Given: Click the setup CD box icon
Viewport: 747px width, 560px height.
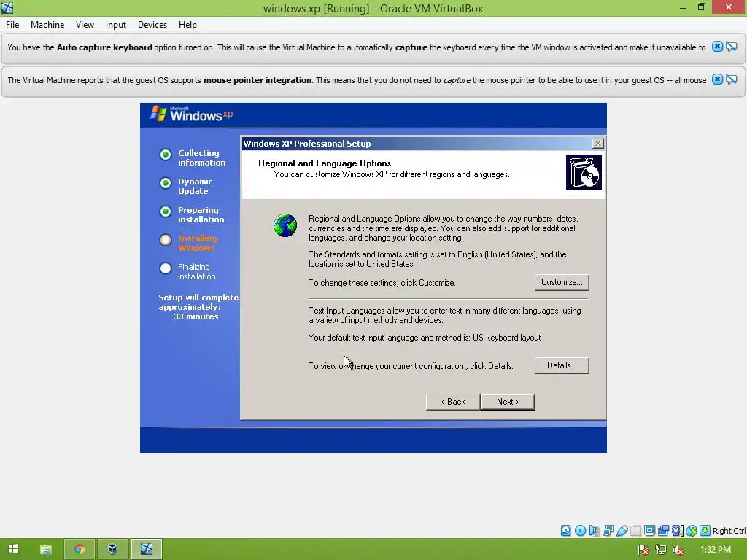Looking at the screenshot, I should (584, 172).
